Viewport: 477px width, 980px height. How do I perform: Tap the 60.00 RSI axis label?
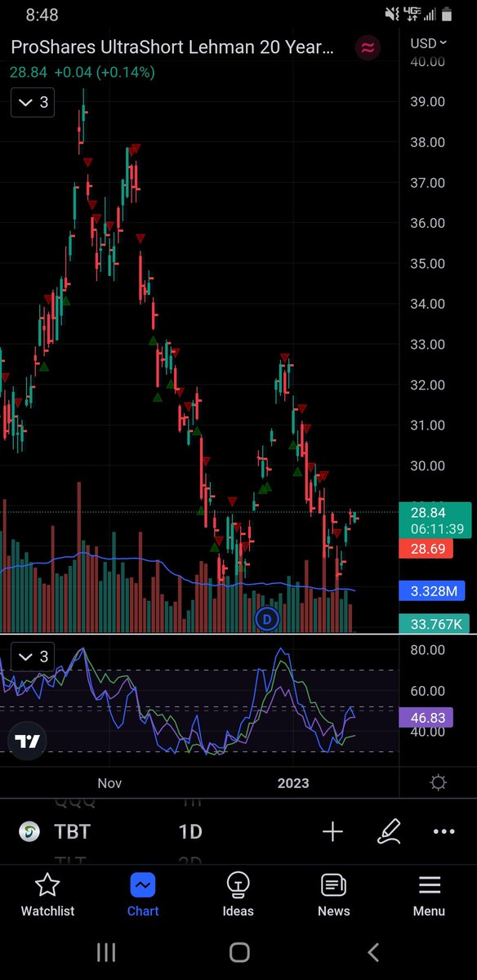427,691
